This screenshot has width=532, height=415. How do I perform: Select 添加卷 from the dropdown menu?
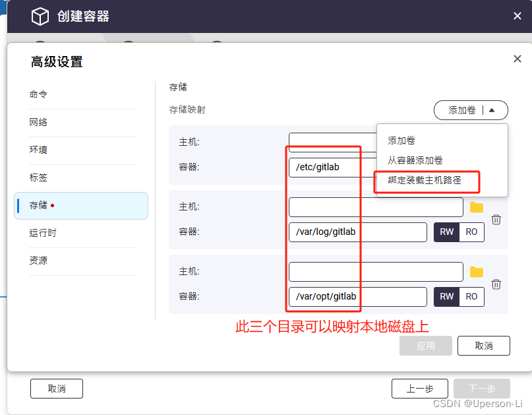(401, 141)
